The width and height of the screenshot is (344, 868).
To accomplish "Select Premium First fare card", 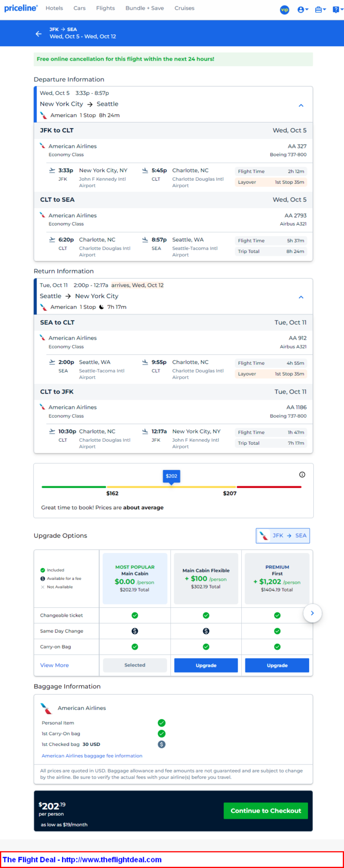I will [277, 579].
